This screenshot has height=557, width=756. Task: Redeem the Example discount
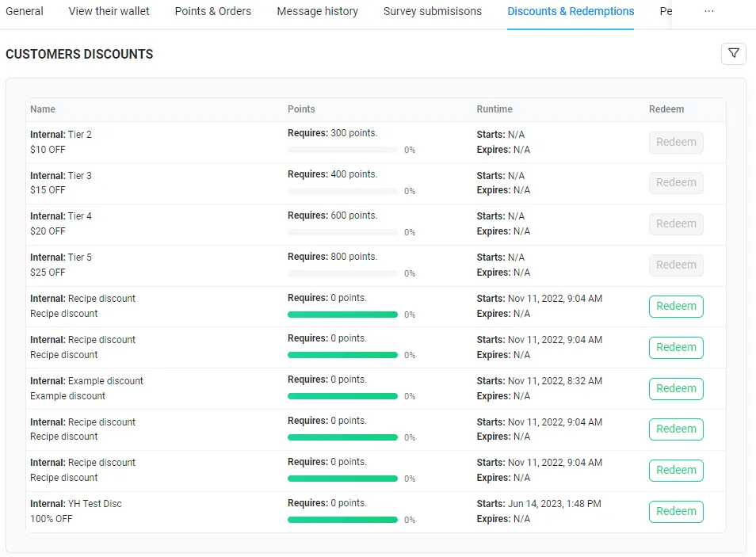pyautogui.click(x=676, y=388)
